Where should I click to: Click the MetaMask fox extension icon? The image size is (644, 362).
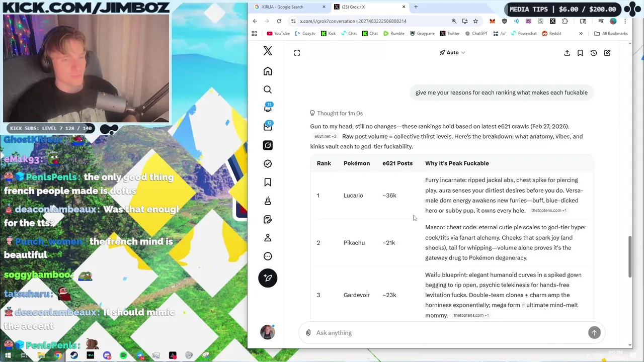point(492,21)
